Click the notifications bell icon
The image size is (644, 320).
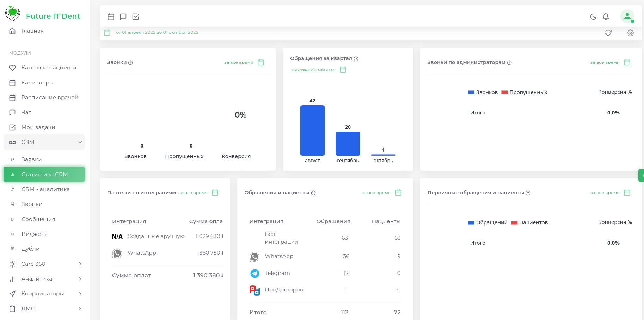click(x=606, y=17)
